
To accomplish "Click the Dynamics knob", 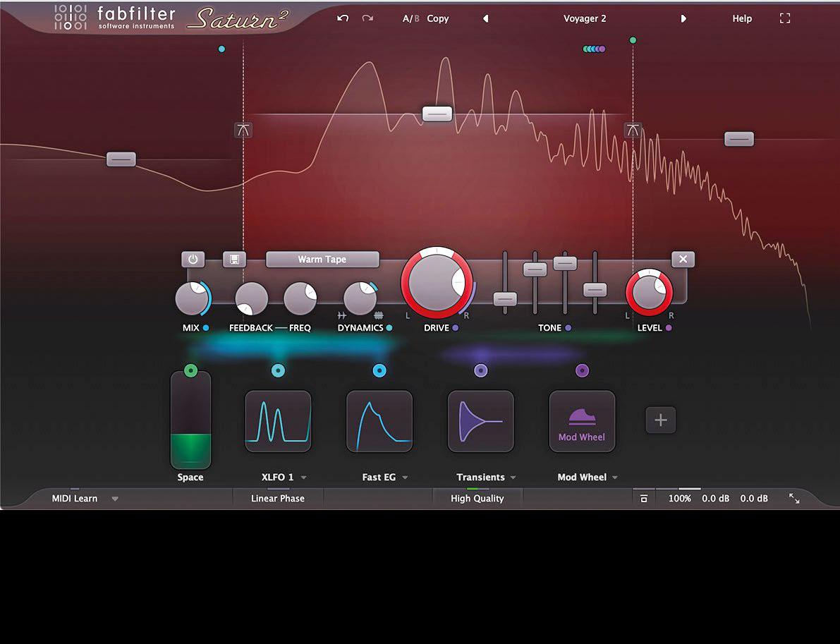I will point(360,298).
